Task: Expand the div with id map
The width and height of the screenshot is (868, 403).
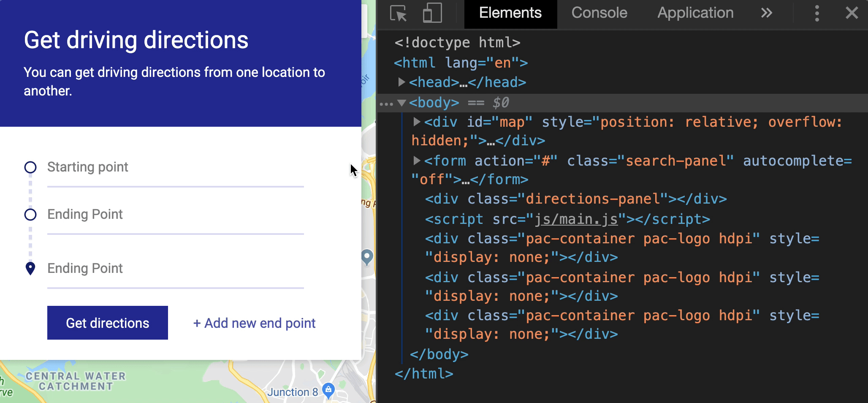Action: coord(416,122)
